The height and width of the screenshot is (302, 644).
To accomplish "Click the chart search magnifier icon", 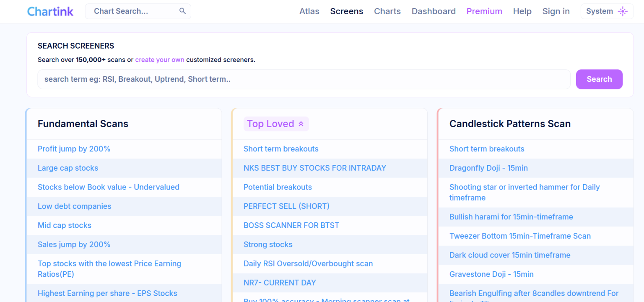I will coord(182,11).
